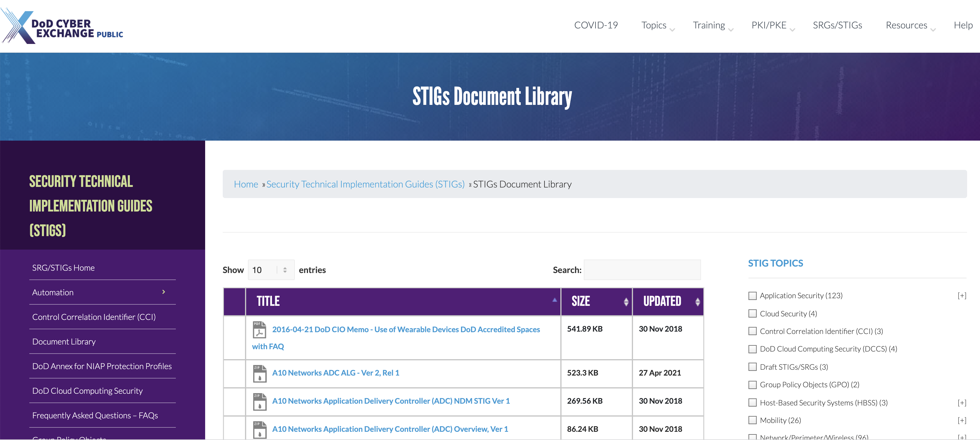Click the ZIP icon for the ADC Overview
Screen dimensions: 980x440
pyautogui.click(x=259, y=429)
